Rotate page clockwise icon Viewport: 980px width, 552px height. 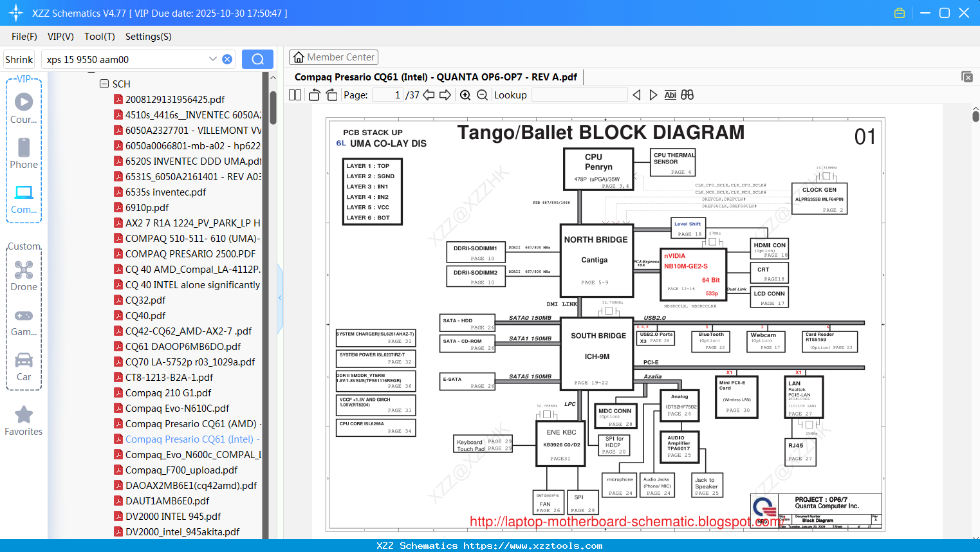click(331, 95)
